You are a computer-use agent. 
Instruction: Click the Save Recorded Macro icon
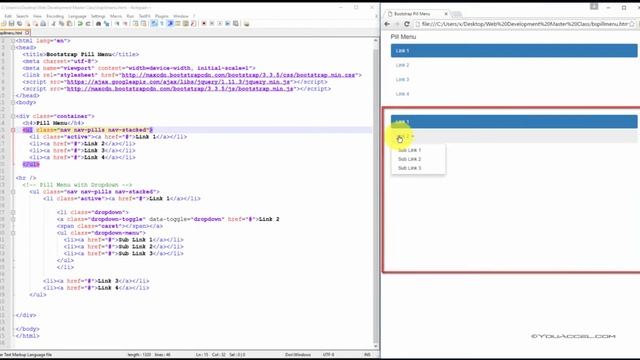click(x=236, y=24)
